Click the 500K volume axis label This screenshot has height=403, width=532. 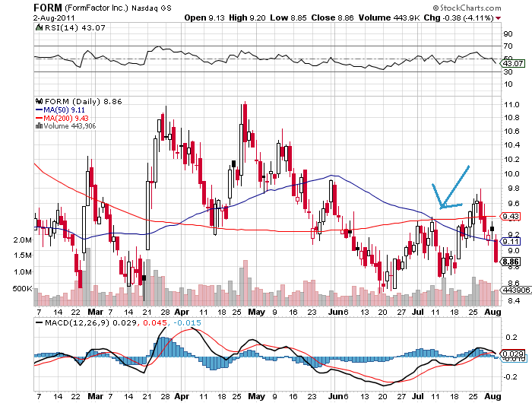(x=22, y=289)
